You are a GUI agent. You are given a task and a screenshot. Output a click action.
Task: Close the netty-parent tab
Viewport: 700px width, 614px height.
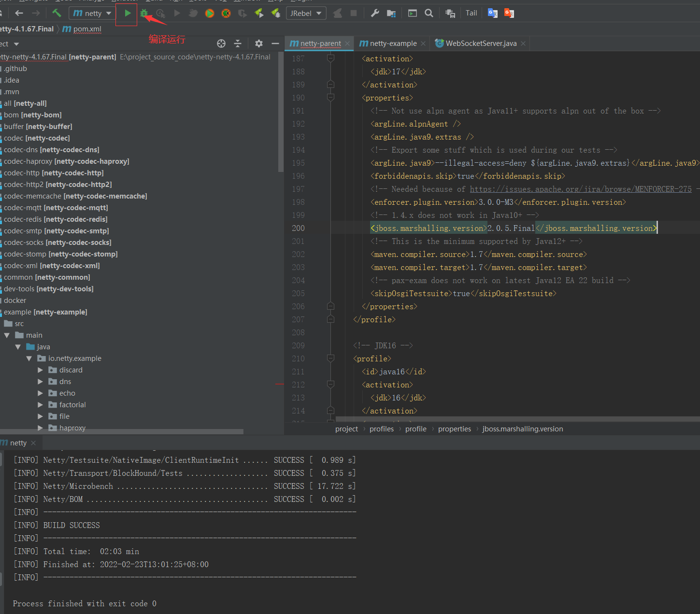tap(347, 43)
